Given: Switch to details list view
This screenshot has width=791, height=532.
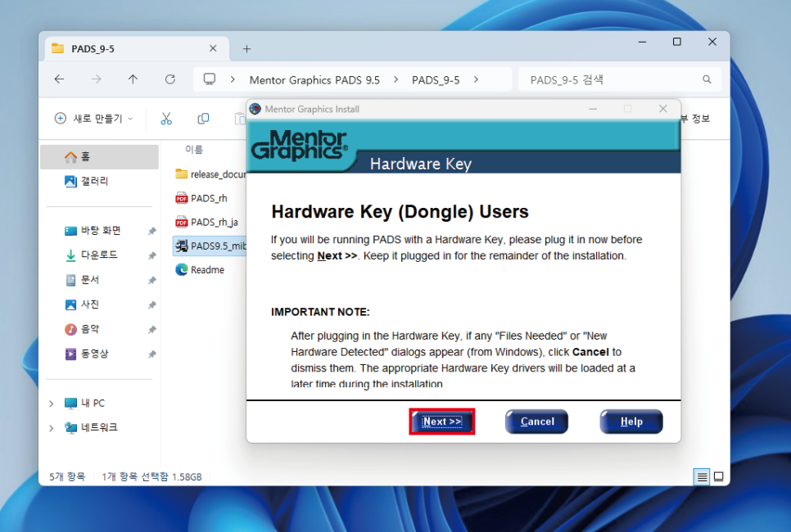Looking at the screenshot, I should click(702, 476).
